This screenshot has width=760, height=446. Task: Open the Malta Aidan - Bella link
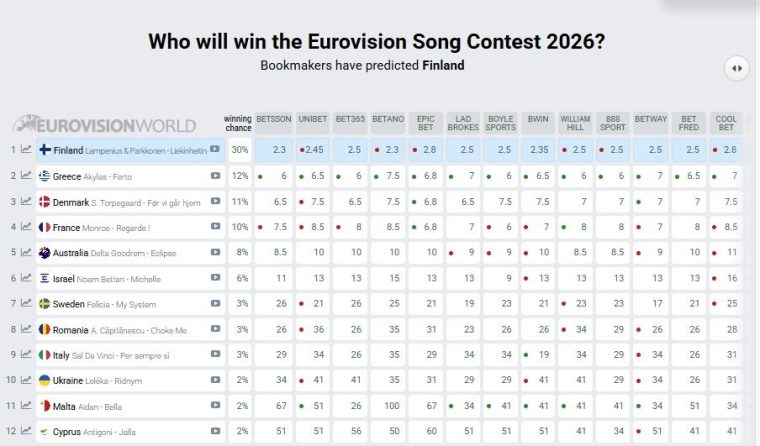coord(98,406)
